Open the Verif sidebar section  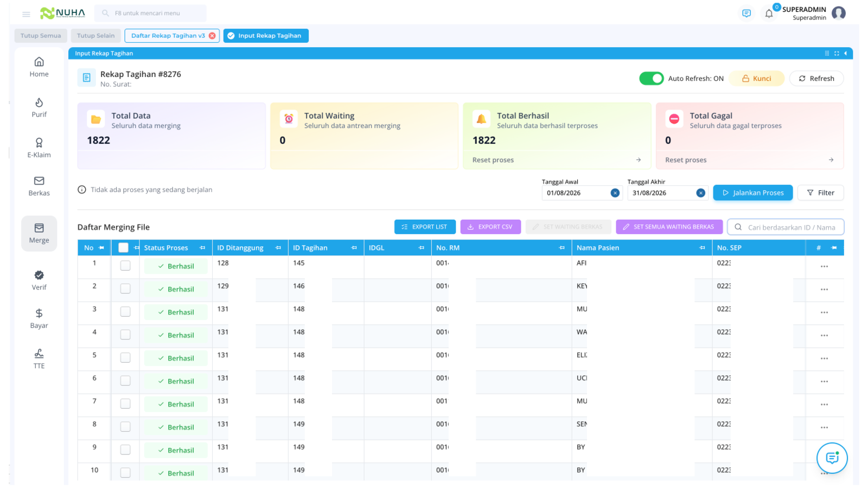click(39, 280)
